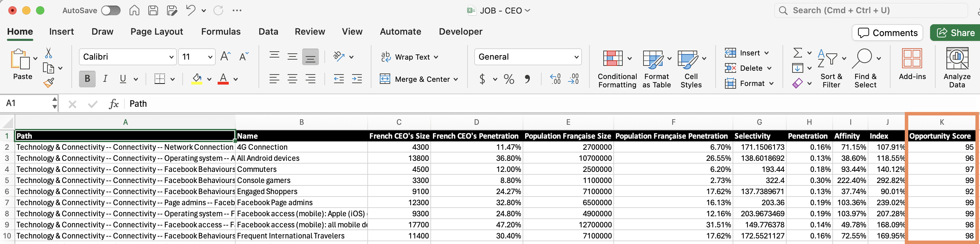
Task: Click the Save As icon with pencil
Action: coord(172,10)
